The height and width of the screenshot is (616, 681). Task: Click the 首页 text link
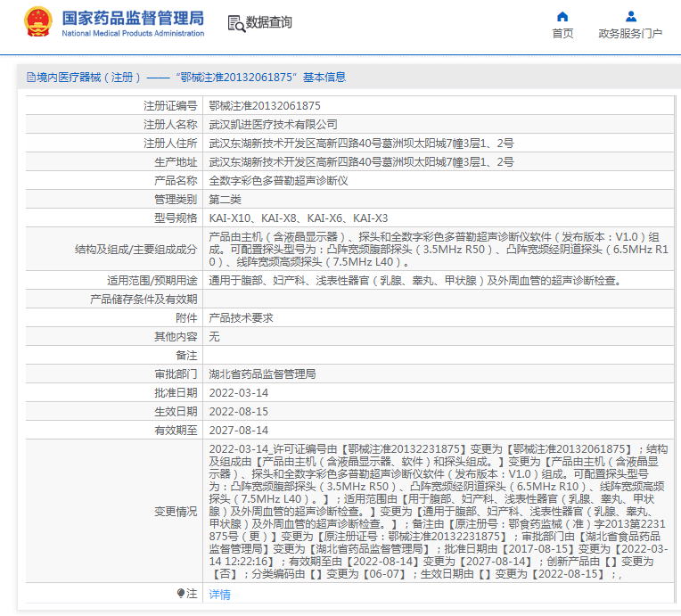pos(562,33)
